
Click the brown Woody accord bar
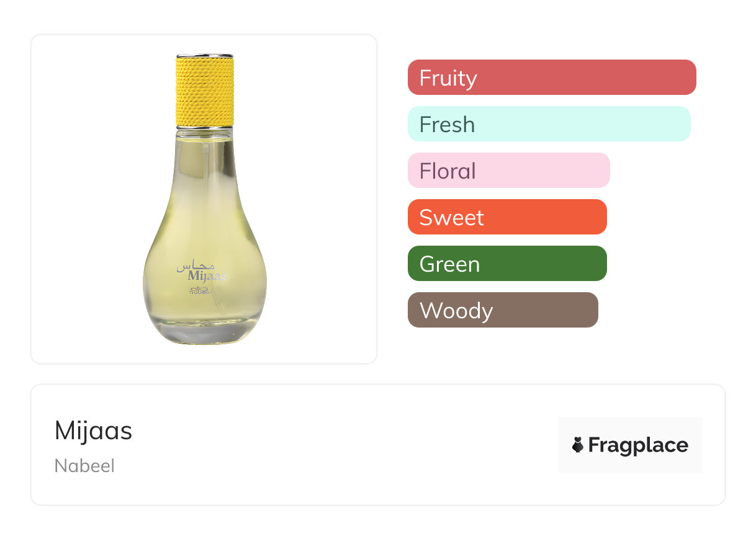[x=503, y=310]
